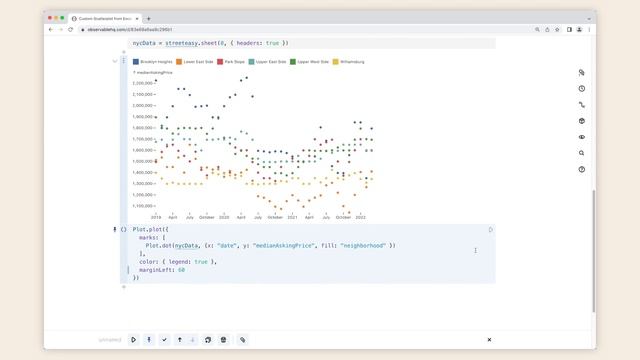Screen dimensions: 640x360
Task: Click the nycData reference inside Plot.dot call
Action: click(187, 246)
